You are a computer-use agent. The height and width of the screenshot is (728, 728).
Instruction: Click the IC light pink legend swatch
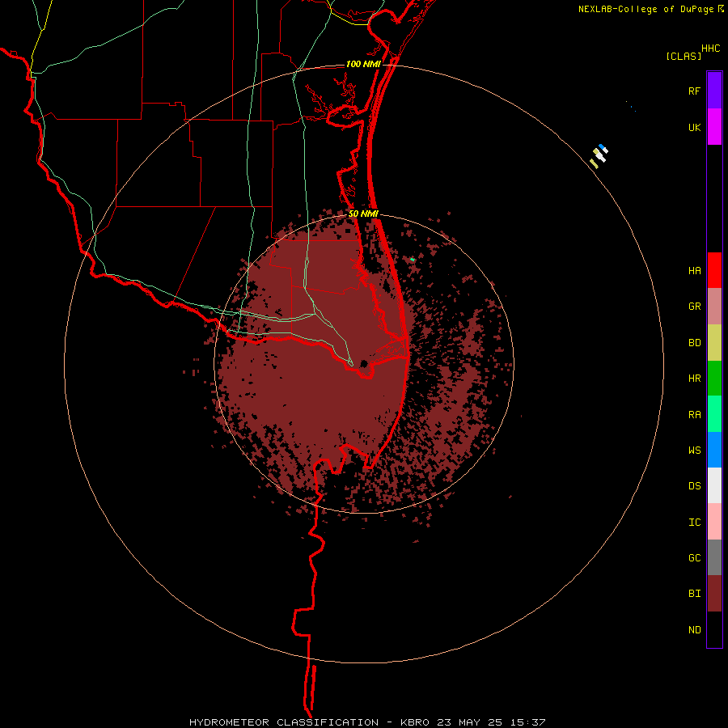point(714,522)
